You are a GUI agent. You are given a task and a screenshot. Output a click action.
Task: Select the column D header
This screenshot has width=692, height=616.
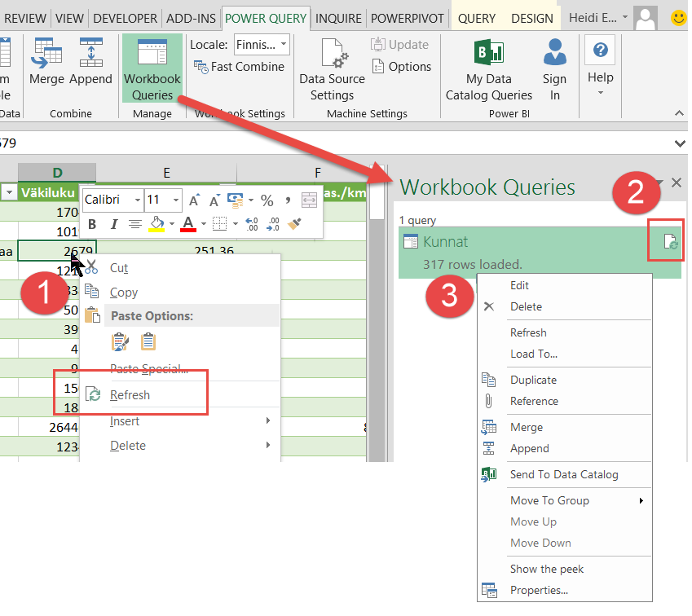coord(57,172)
